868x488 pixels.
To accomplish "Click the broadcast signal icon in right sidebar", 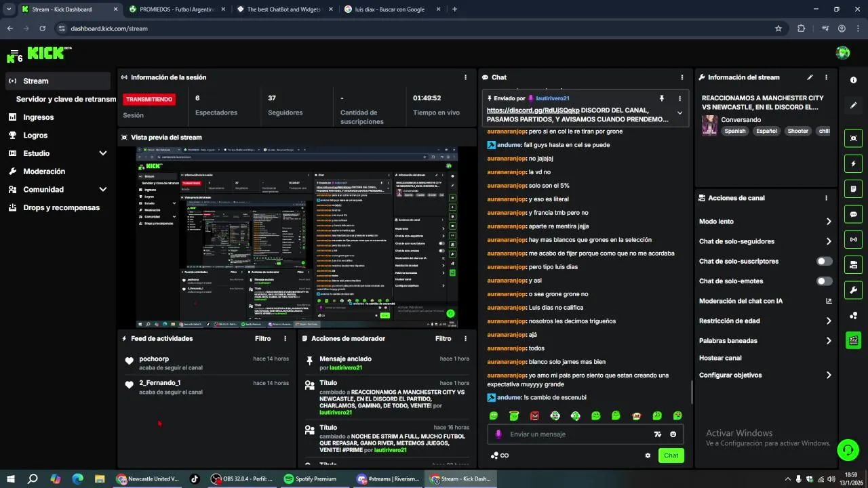I will click(853, 239).
